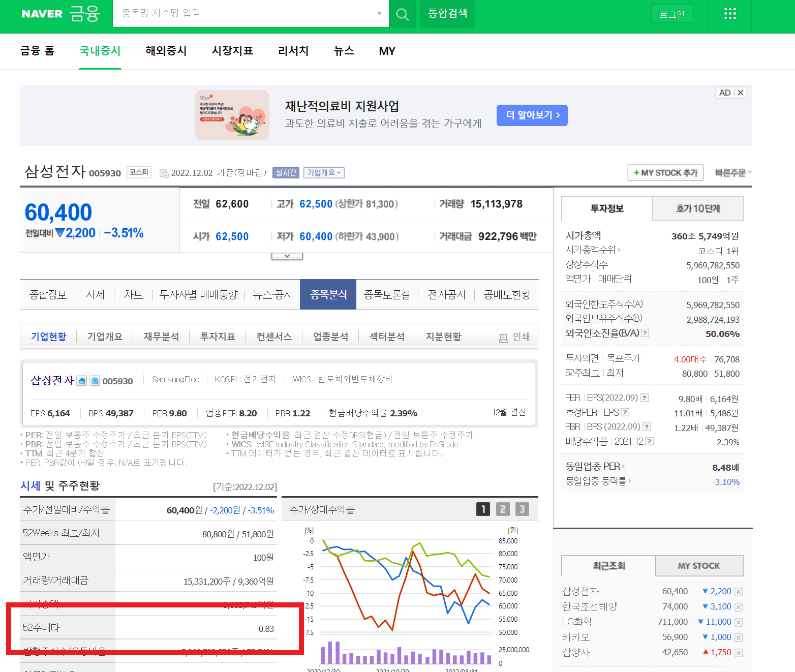Open the 재무분석 sub-tab
The image size is (795, 672).
[161, 337]
